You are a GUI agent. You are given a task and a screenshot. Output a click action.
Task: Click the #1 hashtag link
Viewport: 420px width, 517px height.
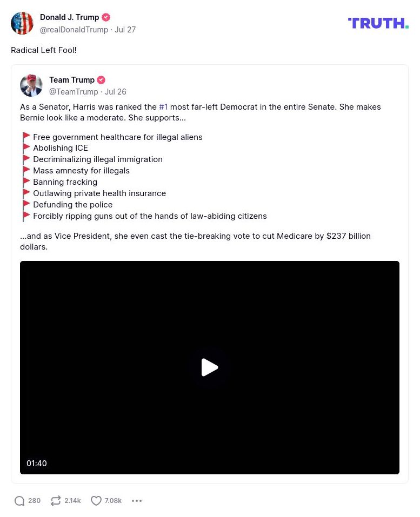point(163,107)
